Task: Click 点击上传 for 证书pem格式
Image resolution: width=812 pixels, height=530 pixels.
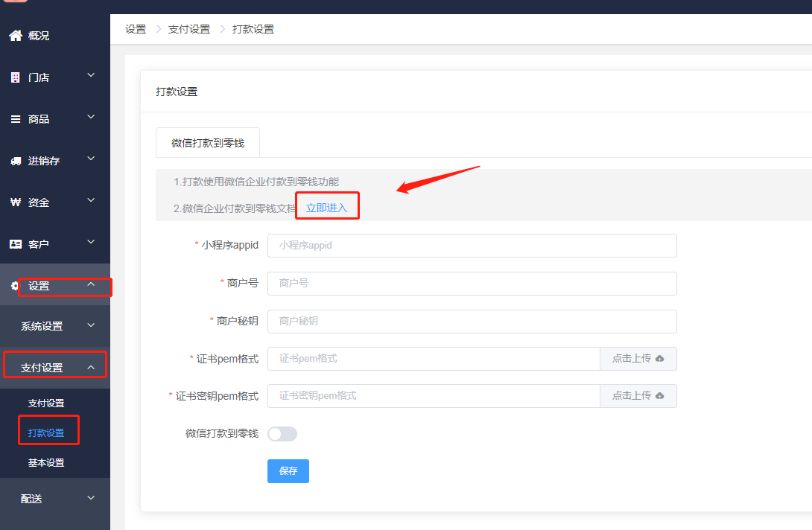Action: (x=638, y=359)
